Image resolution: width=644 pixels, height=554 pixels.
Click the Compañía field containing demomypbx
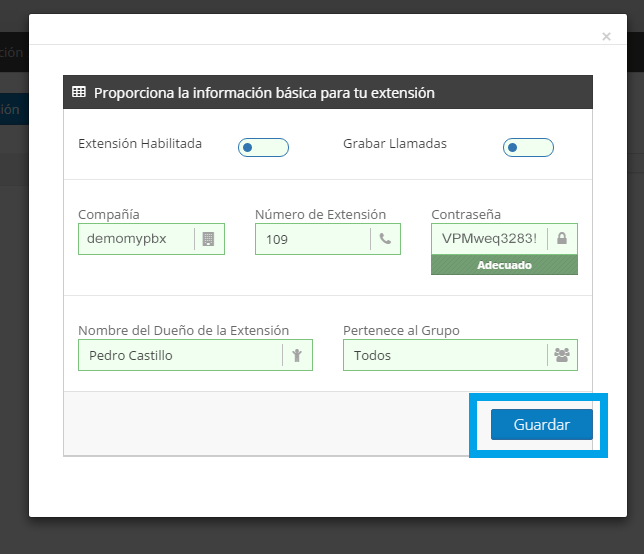[x=136, y=239]
